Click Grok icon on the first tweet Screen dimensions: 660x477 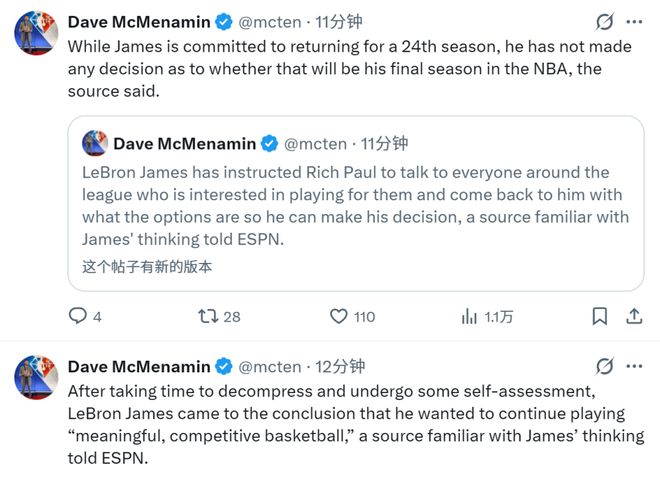click(x=604, y=22)
